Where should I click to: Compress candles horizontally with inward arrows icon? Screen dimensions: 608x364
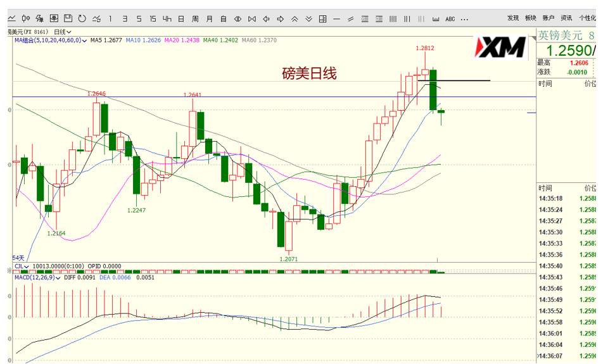point(252,18)
